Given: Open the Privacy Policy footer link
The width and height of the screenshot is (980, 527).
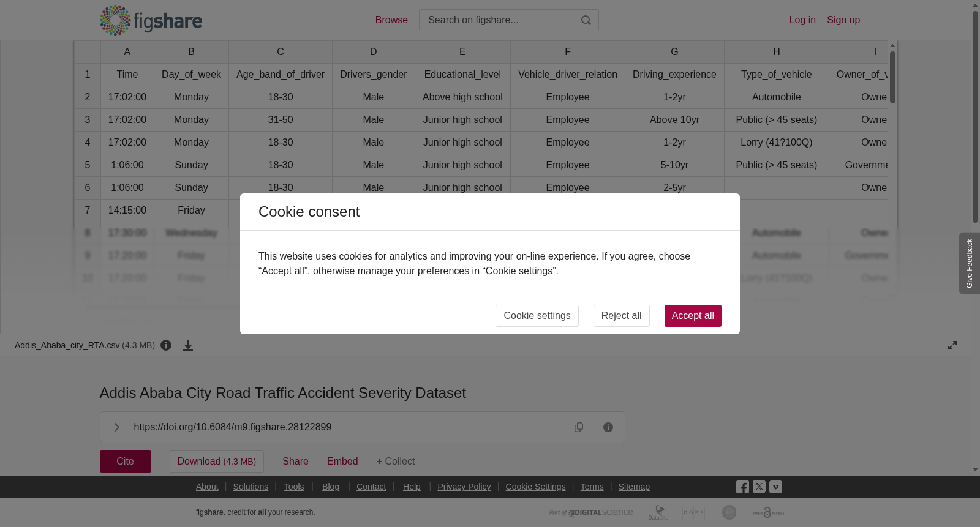Looking at the screenshot, I should 464,487.
